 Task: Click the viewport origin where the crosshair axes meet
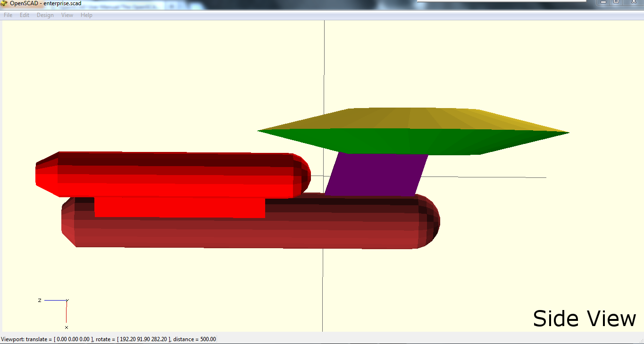point(324,176)
